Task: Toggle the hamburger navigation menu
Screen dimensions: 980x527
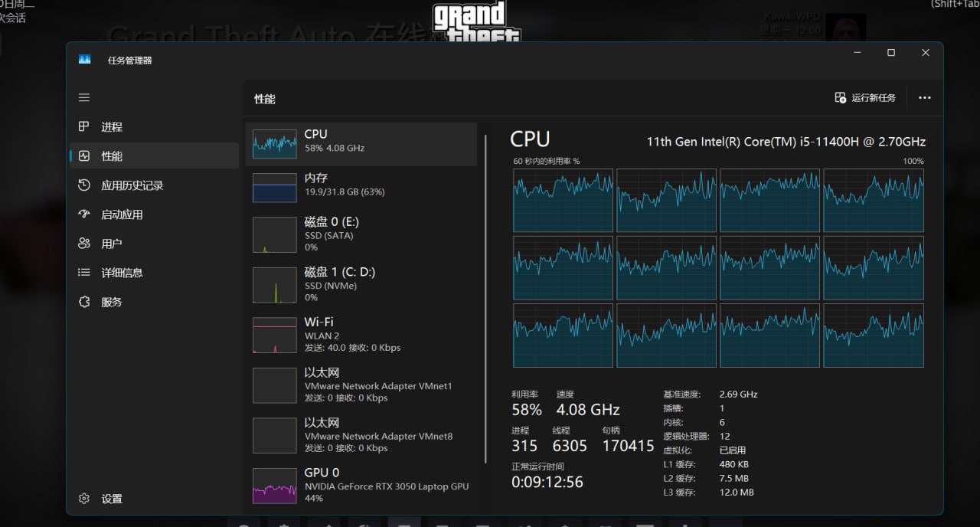Action: [x=84, y=97]
